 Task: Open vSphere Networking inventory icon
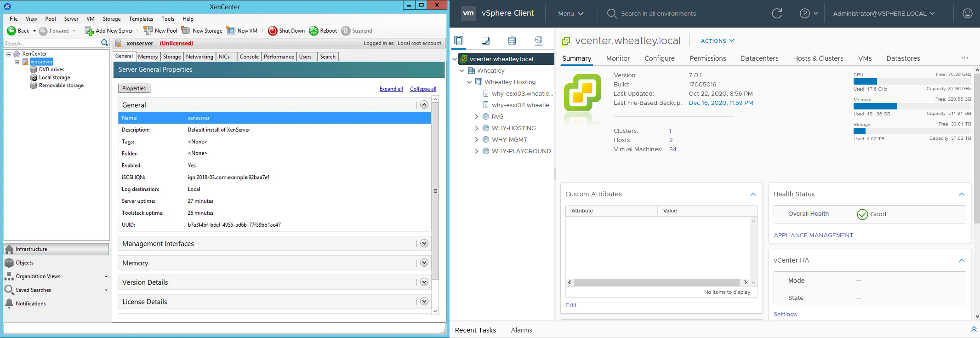pos(539,41)
